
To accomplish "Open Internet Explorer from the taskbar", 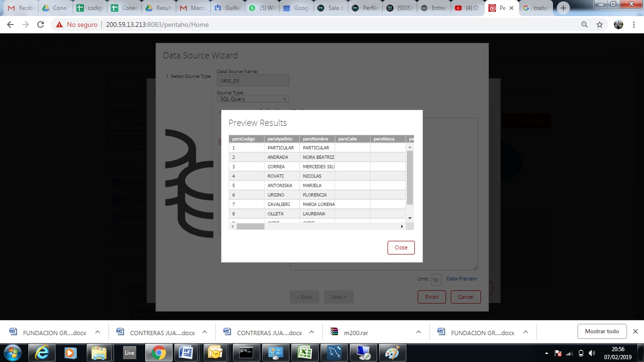I will point(41,353).
